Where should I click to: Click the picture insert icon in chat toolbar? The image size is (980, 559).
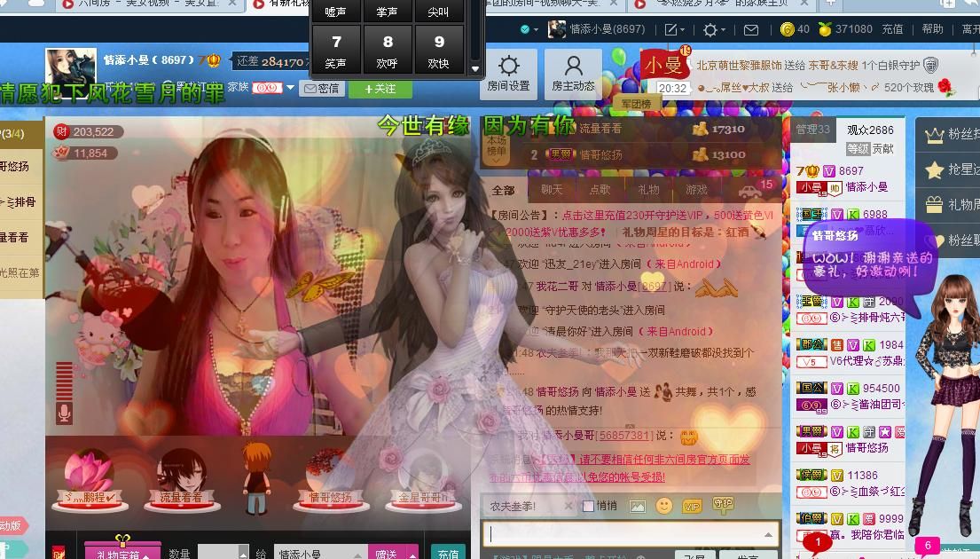tap(637, 506)
